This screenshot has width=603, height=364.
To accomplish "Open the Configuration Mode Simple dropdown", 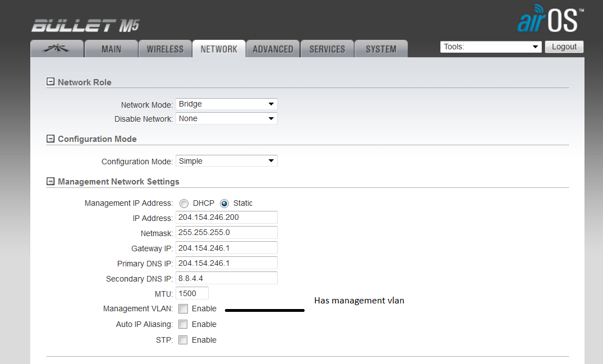I will coord(227,160).
